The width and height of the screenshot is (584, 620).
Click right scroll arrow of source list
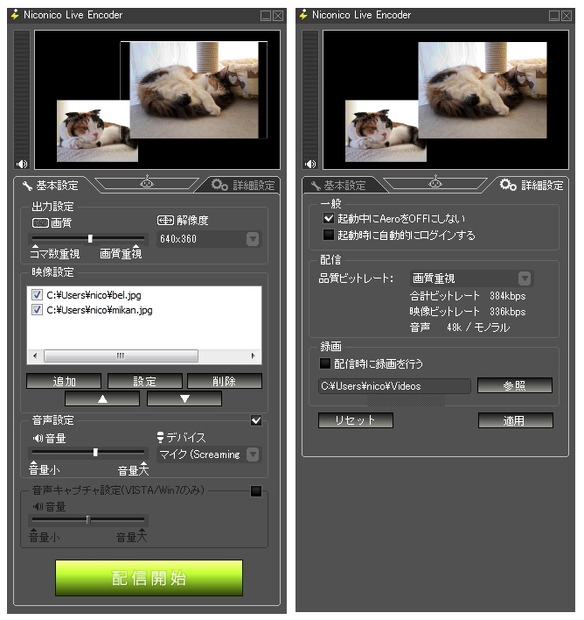click(x=253, y=355)
